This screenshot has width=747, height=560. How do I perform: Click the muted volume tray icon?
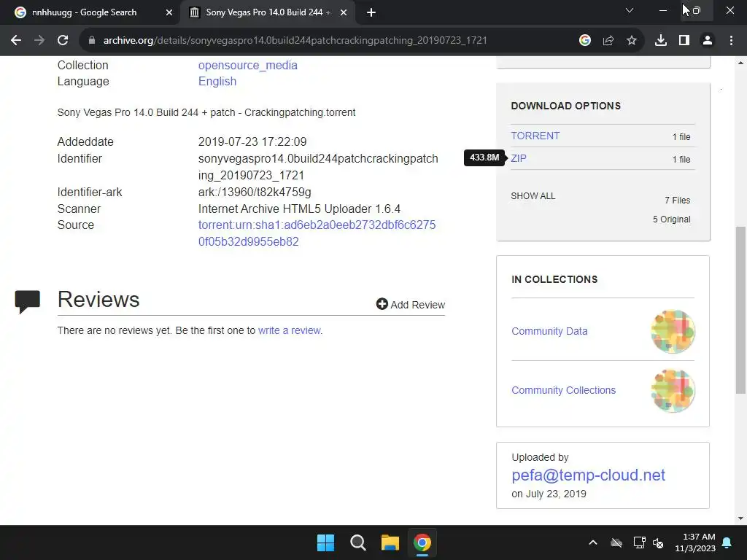coord(658,542)
